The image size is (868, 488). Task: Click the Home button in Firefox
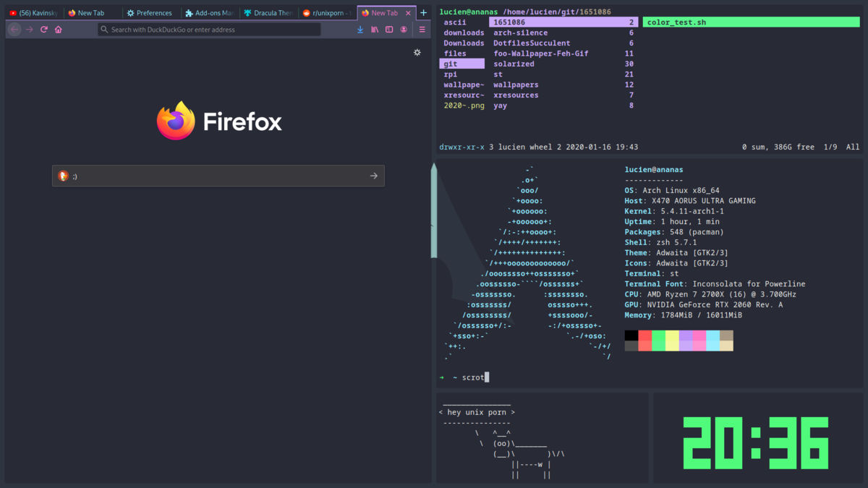pos(59,30)
